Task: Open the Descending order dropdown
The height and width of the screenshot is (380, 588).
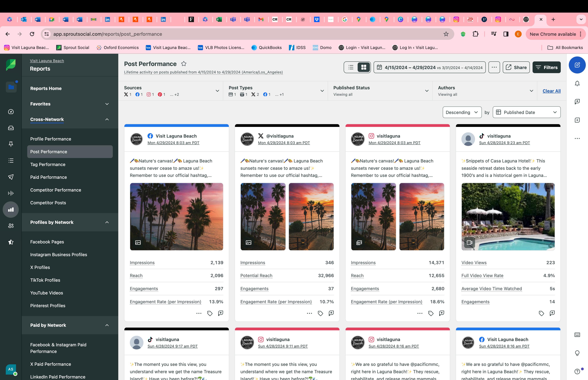Action: point(462,112)
